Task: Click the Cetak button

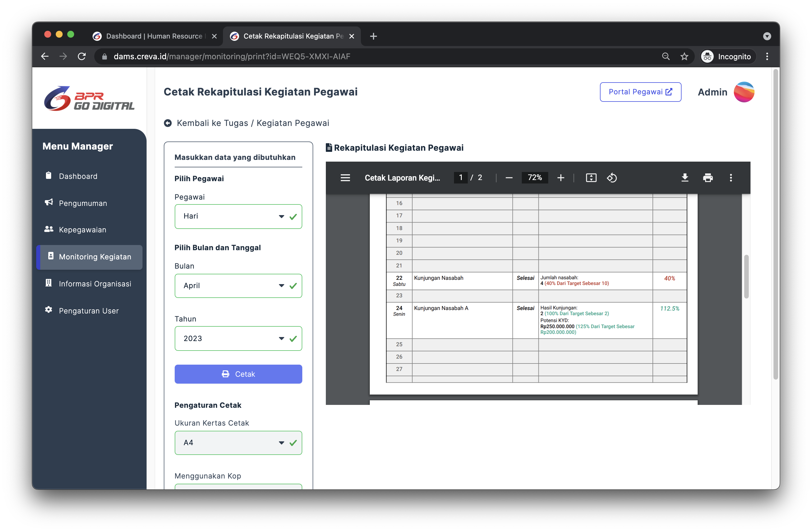Action: tap(238, 374)
